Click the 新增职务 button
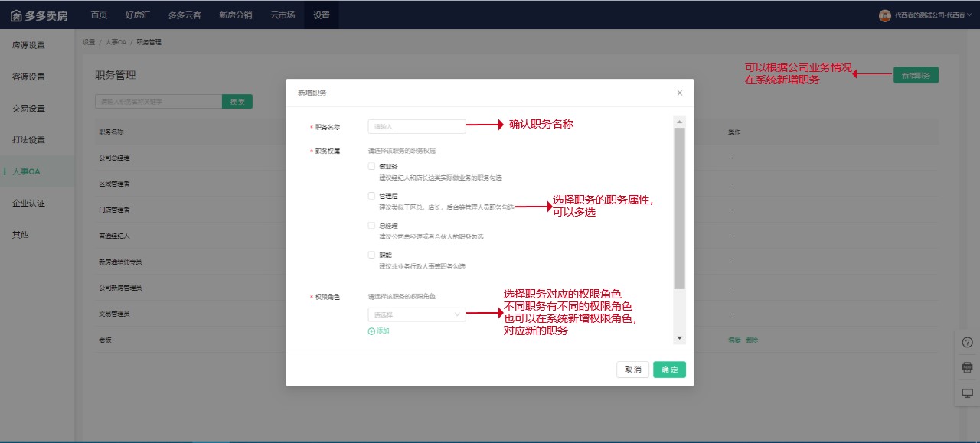 916,75
